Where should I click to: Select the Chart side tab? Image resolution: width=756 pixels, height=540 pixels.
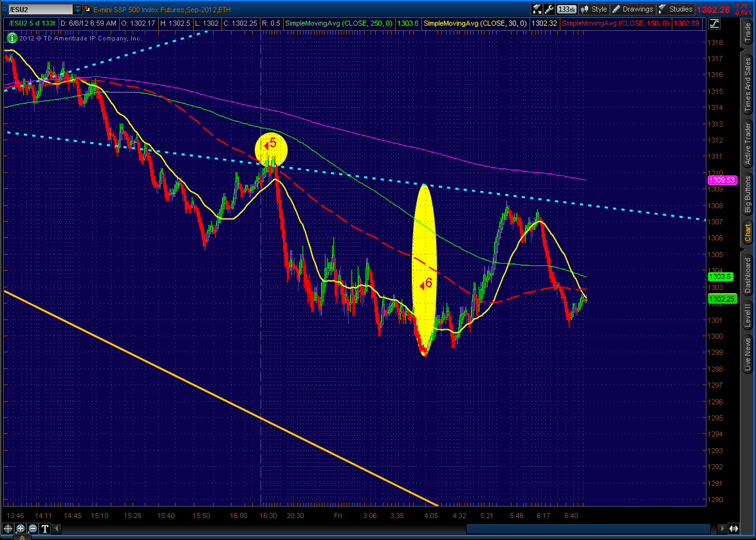pos(748,233)
